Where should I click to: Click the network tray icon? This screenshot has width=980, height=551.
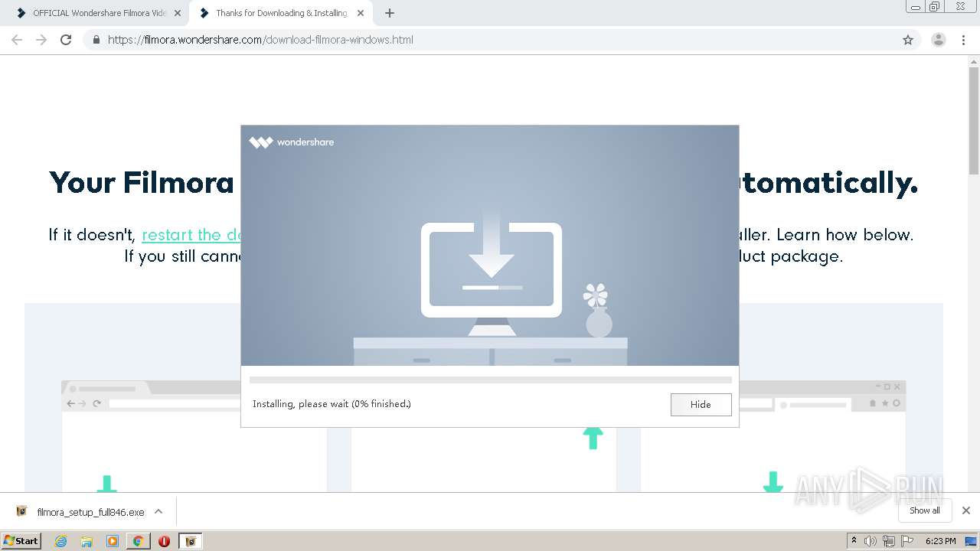(x=889, y=541)
